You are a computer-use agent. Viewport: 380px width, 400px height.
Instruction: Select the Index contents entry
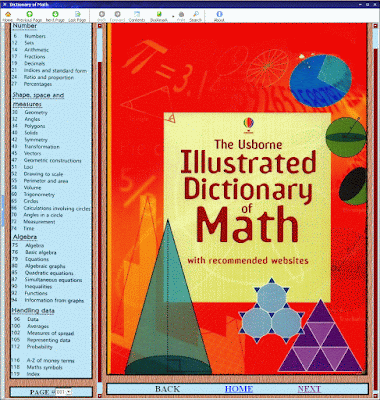[33, 374]
